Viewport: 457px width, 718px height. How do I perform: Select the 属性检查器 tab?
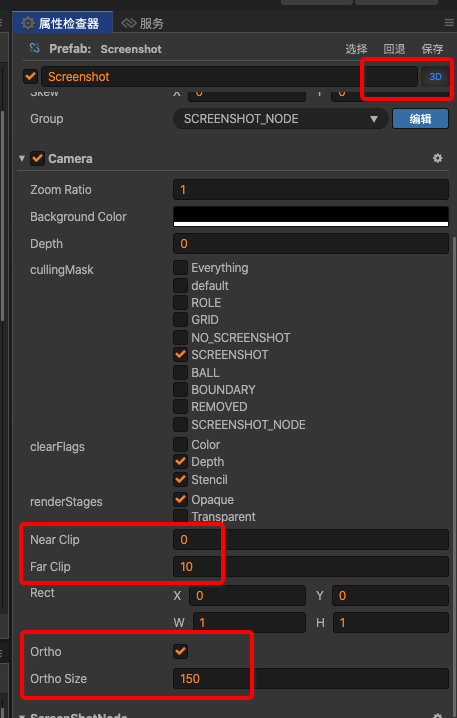coord(69,23)
